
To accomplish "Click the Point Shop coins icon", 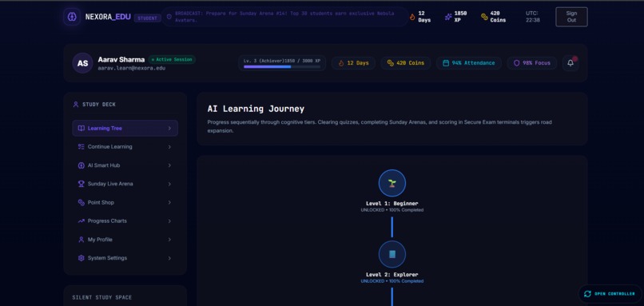I will pos(81,202).
